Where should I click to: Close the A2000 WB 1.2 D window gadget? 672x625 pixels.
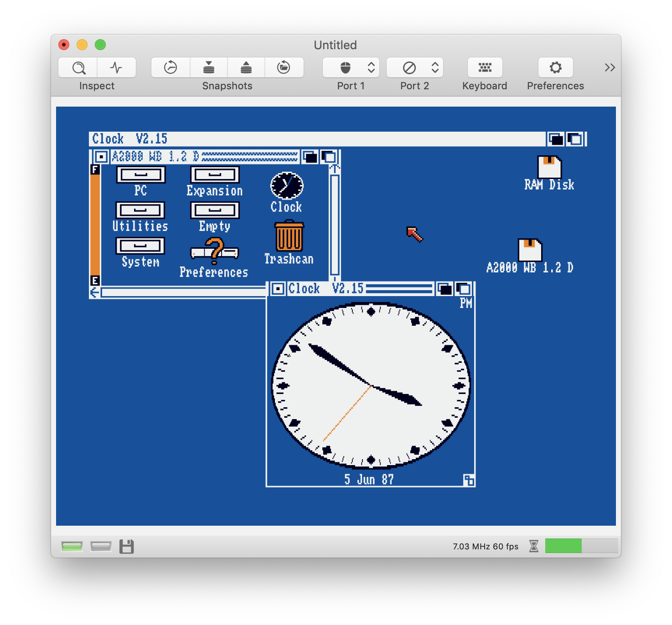pyautogui.click(x=101, y=157)
